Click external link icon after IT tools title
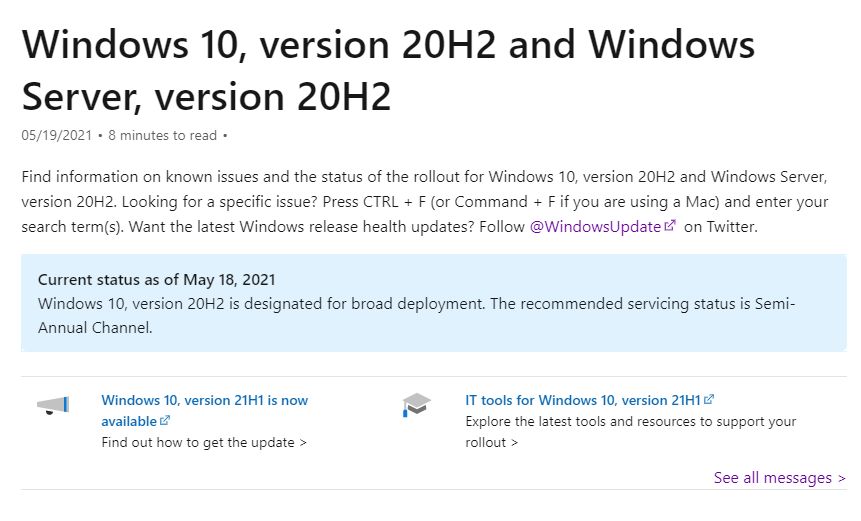 709,399
